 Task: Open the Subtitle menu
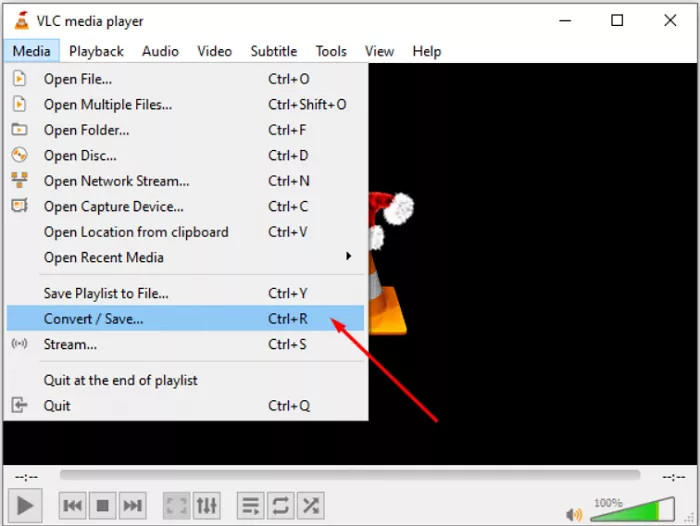tap(274, 51)
